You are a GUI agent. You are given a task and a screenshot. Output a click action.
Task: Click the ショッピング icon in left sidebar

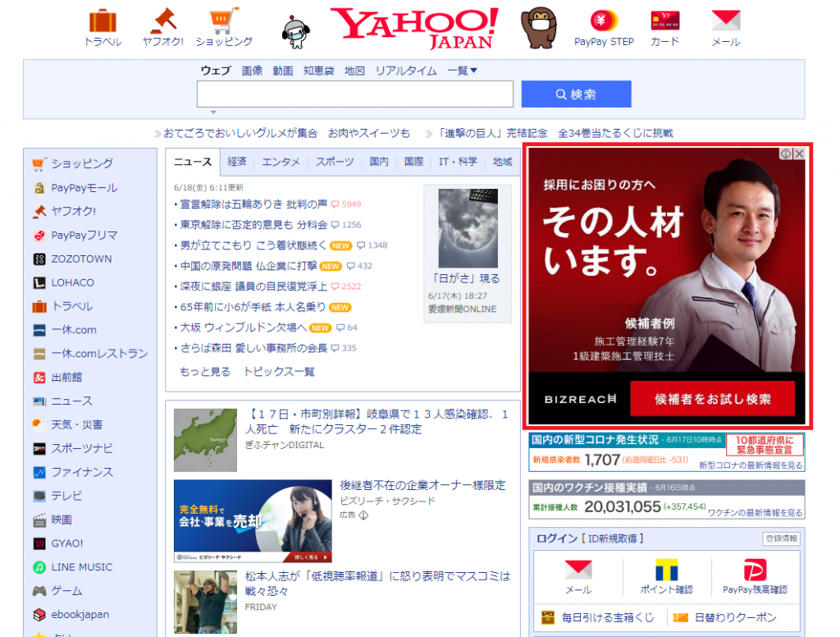click(39, 163)
